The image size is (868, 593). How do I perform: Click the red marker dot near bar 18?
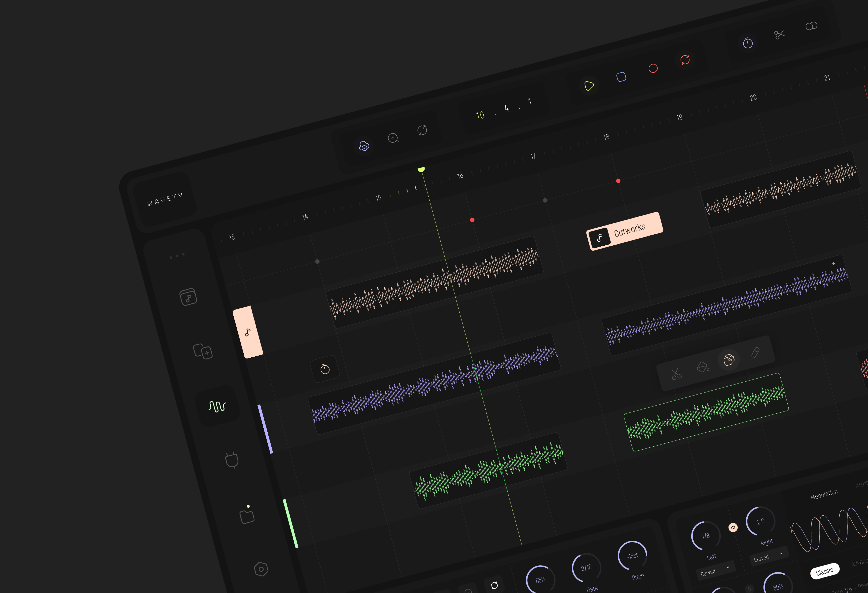[618, 181]
